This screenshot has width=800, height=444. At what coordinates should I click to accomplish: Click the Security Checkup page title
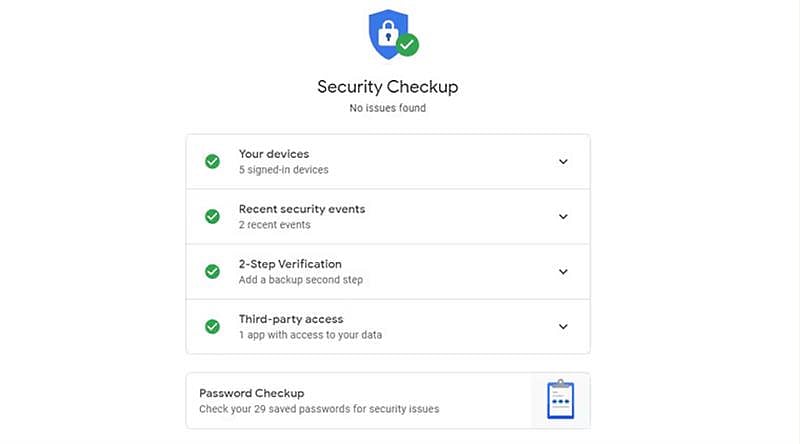pos(387,87)
